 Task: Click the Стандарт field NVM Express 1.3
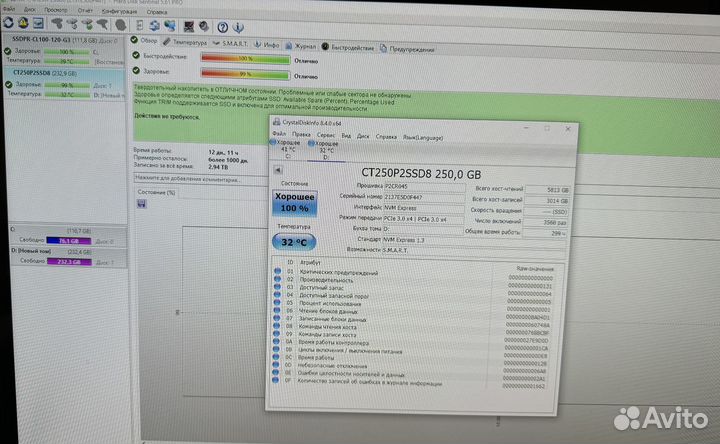tap(473, 240)
